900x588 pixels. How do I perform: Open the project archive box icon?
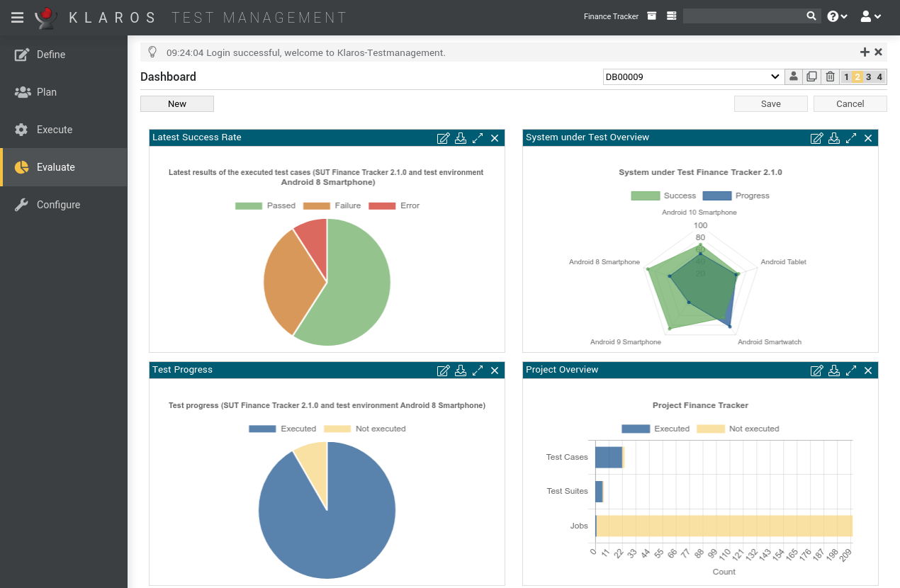652,16
